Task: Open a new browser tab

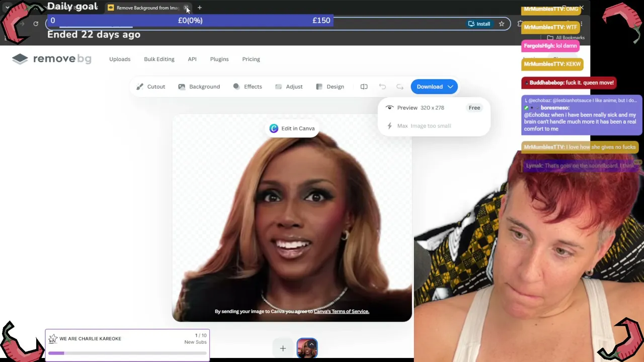Action: point(200,8)
